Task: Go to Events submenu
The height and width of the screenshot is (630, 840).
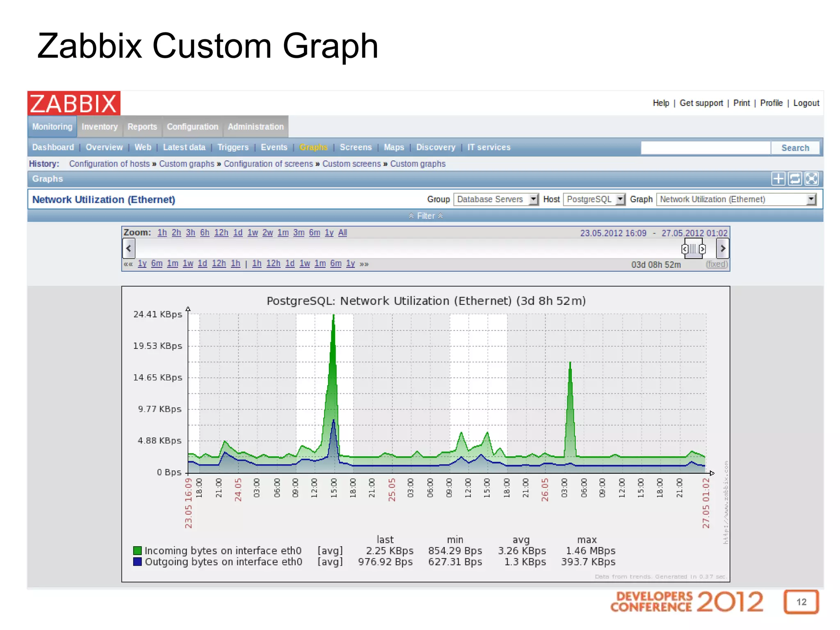Action: 274,147
